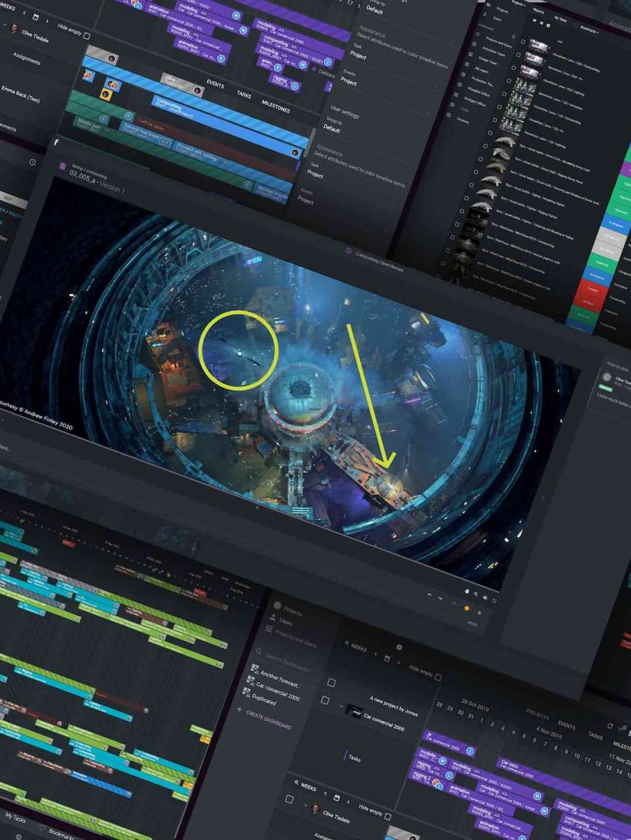The width and height of the screenshot is (631, 840).
Task: Go to next weeks above Car comercial project
Action: [x=399, y=662]
